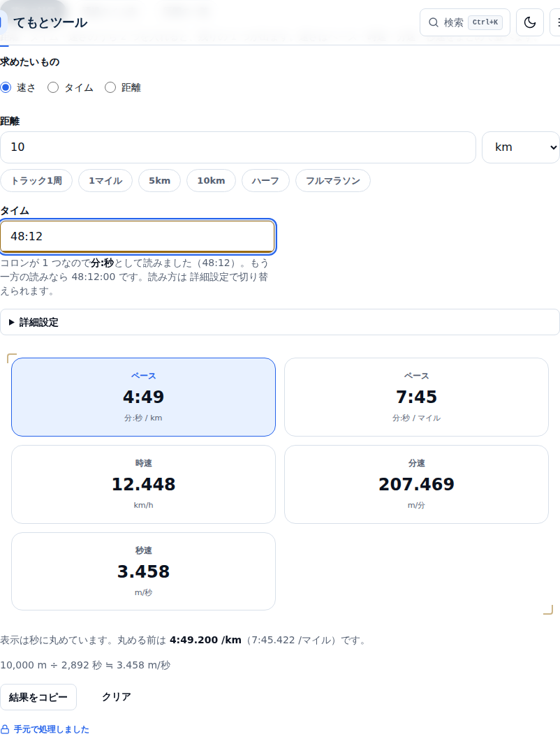560x739 pixels.
Task: Click the Ctrl+K shortcut badge
Action: [x=485, y=22]
